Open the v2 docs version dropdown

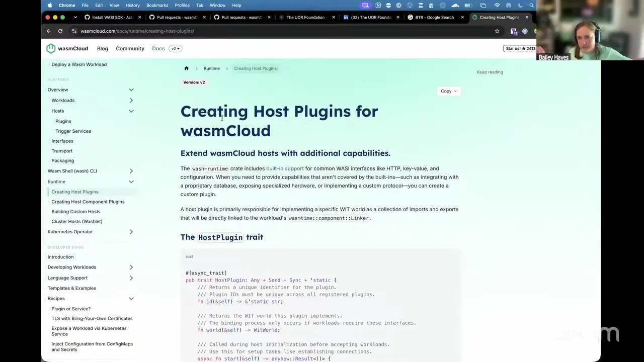pos(175,49)
